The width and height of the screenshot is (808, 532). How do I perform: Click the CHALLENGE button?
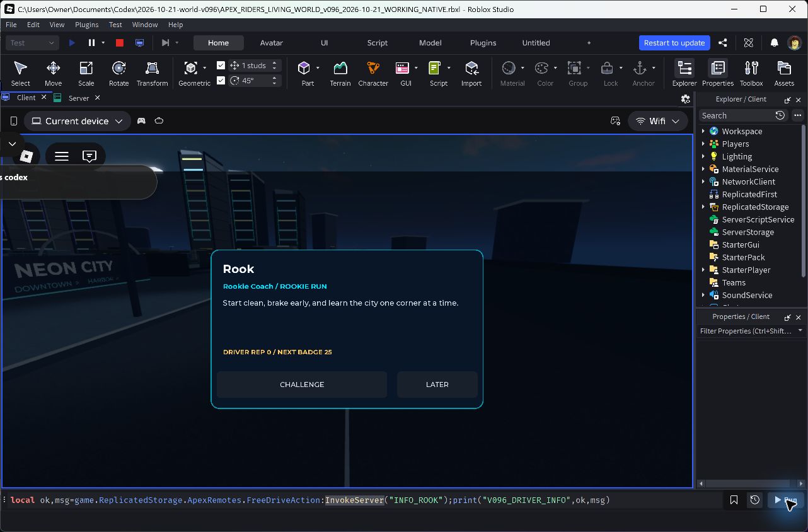pos(302,385)
